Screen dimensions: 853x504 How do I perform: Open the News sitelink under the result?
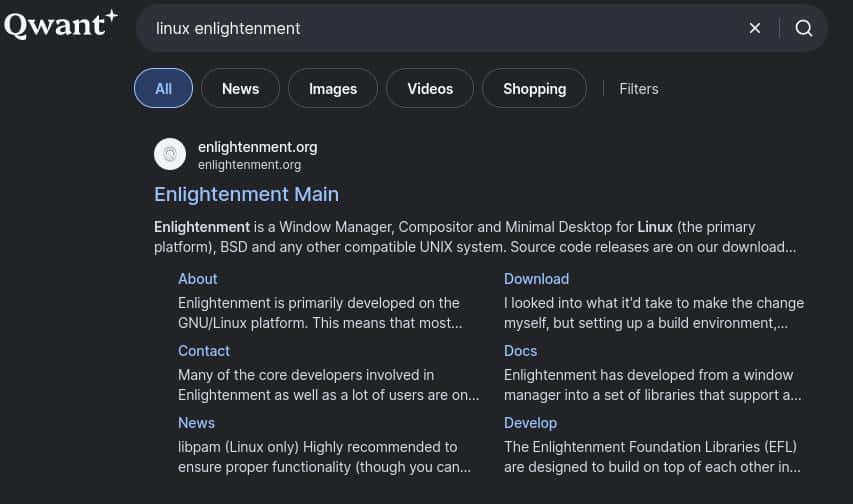196,423
